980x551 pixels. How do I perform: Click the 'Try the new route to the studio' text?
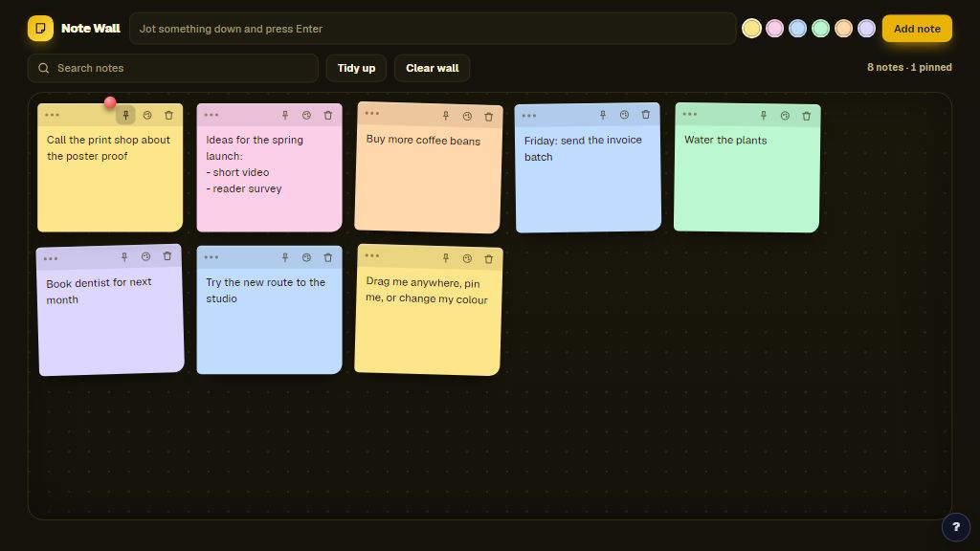(266, 291)
